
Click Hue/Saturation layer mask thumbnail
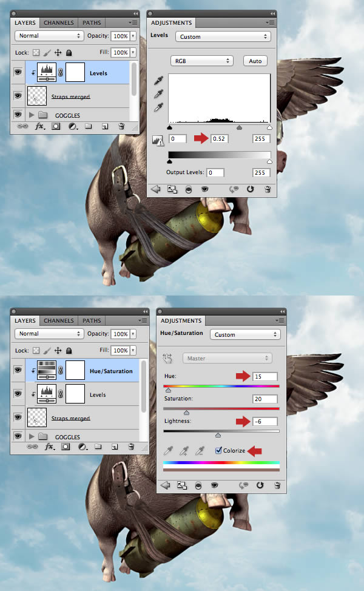pos(75,370)
